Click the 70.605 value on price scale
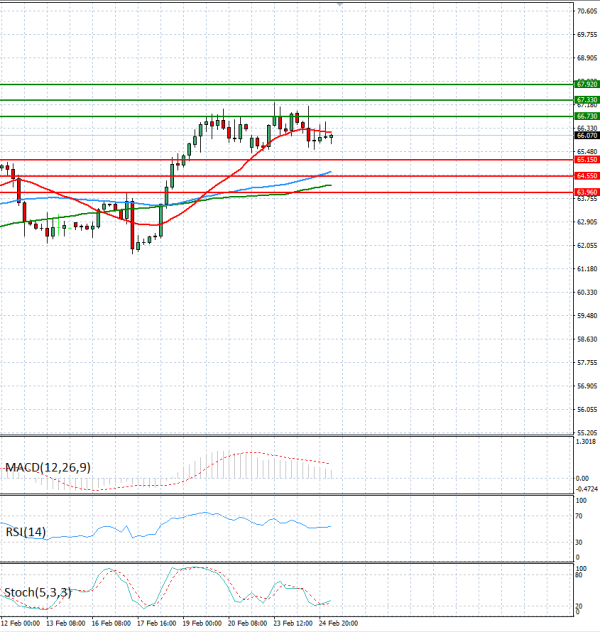The height and width of the screenshot is (632, 600). pos(587,11)
